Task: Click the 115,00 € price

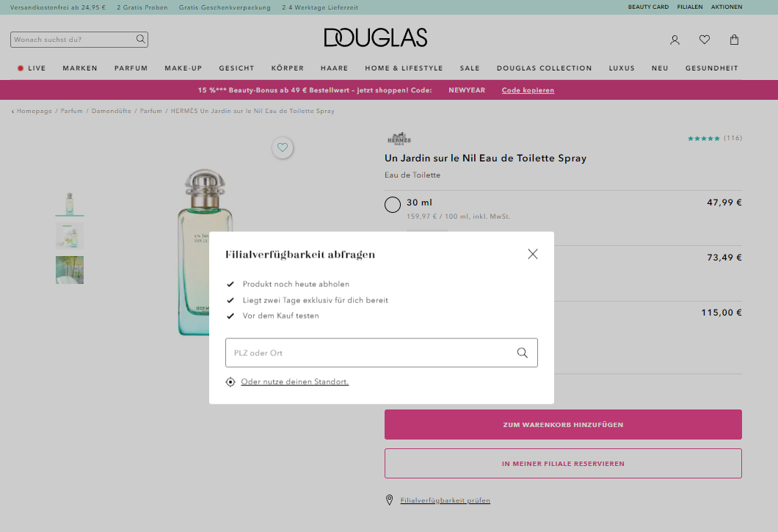Action: coord(721,313)
